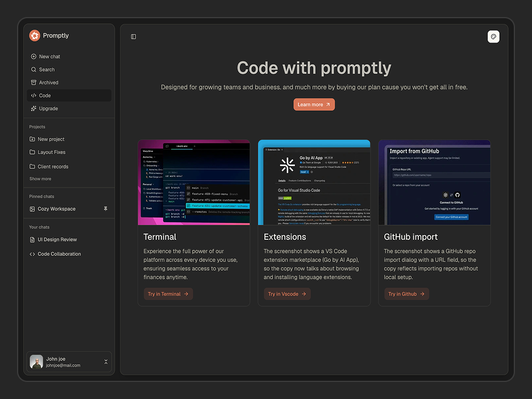
Task: Create a New project
Action: [x=69, y=139]
